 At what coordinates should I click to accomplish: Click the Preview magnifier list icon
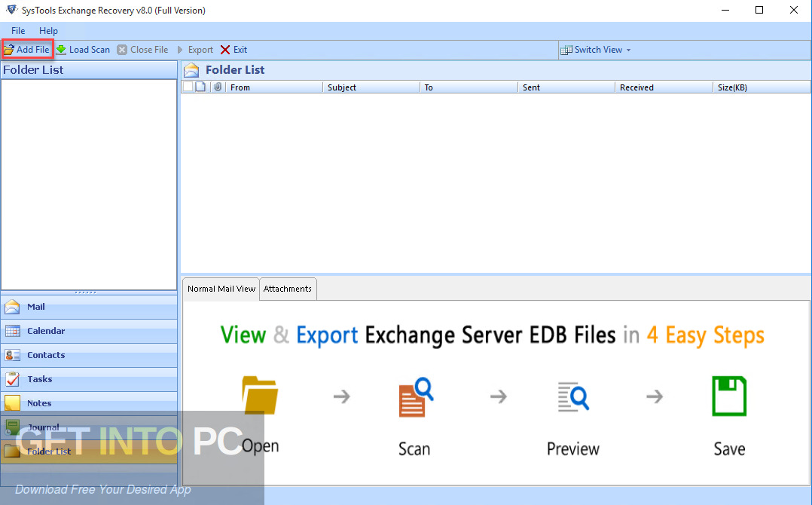click(573, 397)
